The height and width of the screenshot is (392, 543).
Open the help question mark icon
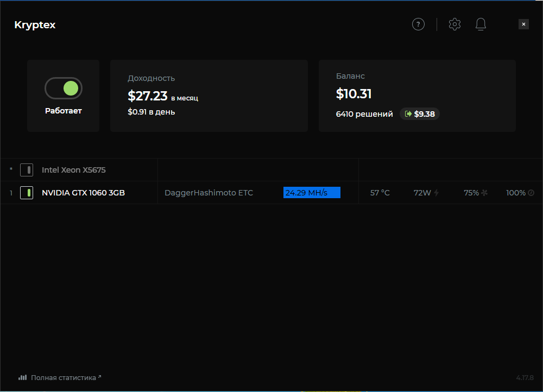click(x=418, y=24)
